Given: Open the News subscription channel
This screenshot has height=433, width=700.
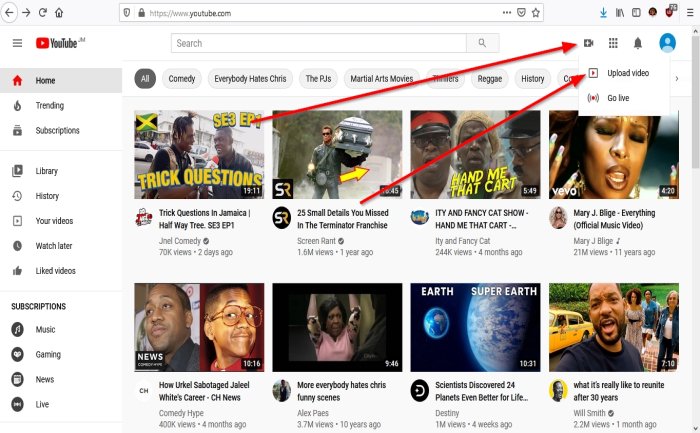Looking at the screenshot, I should pos(61,379).
